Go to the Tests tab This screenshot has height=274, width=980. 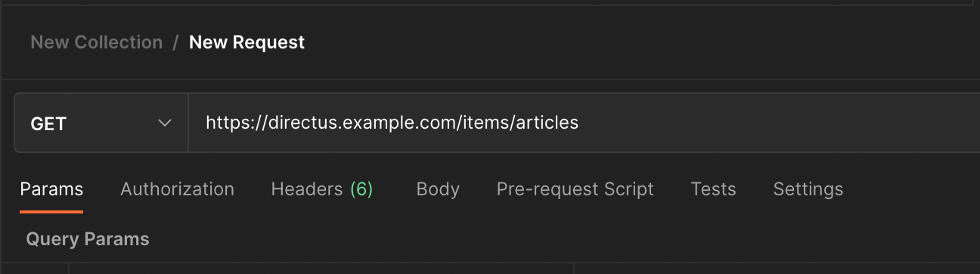(713, 189)
